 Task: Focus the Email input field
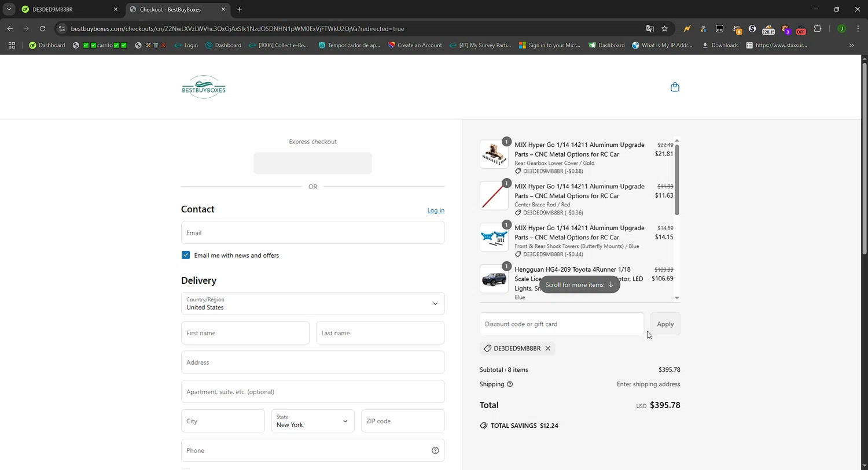(x=312, y=232)
